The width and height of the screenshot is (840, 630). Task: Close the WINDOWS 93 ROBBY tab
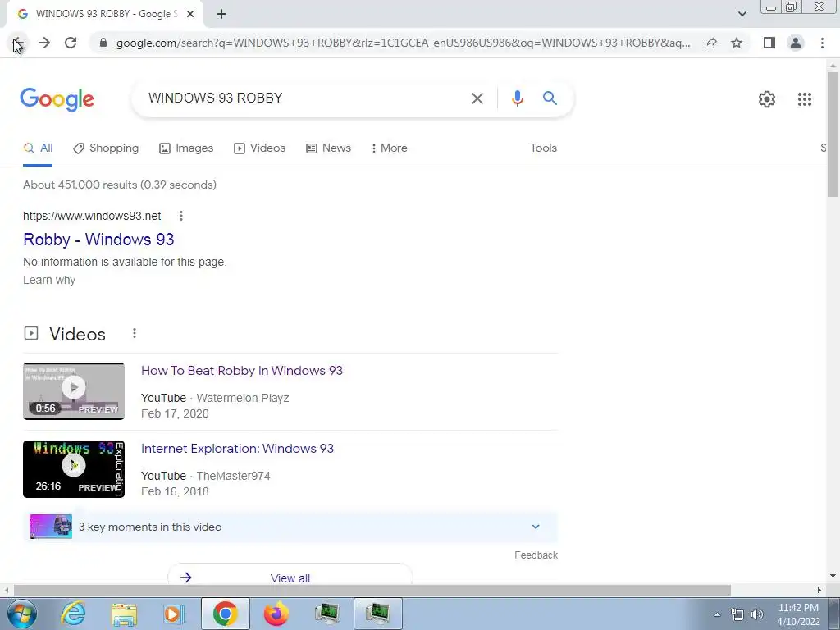(x=190, y=15)
